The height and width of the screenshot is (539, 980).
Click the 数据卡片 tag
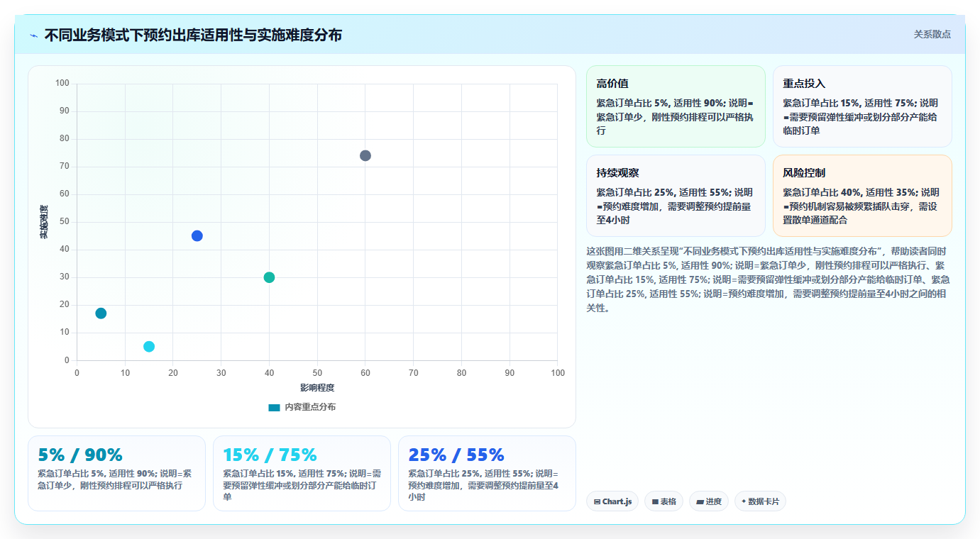point(760,501)
